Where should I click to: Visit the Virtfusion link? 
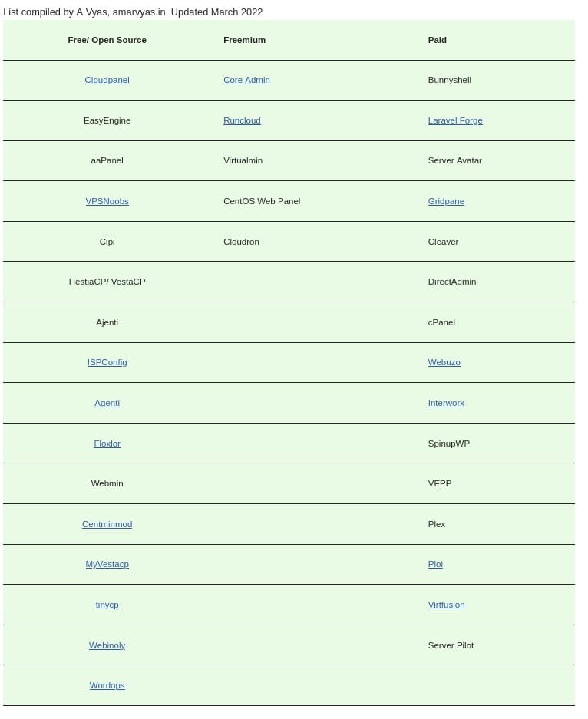coord(446,605)
